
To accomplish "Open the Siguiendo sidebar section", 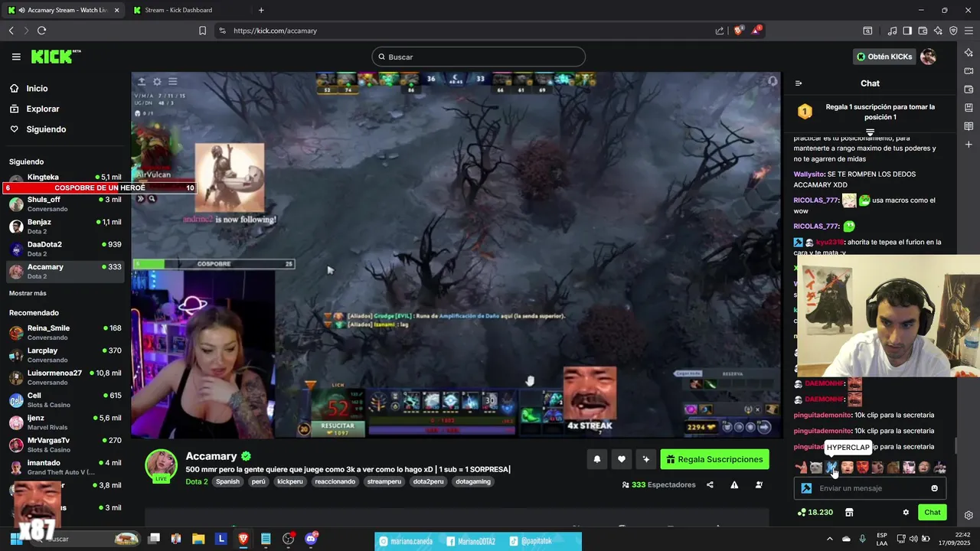I will tap(46, 129).
